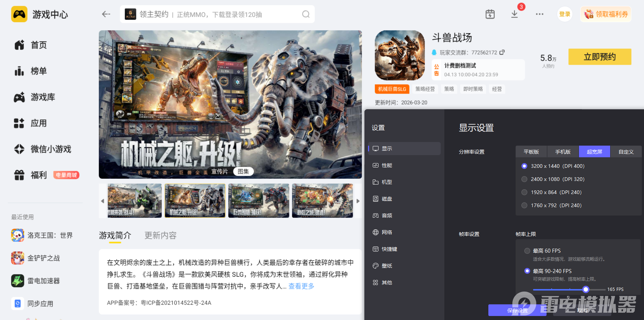Open 同步应用 from recent list
The height and width of the screenshot is (320, 644).
(x=32, y=304)
